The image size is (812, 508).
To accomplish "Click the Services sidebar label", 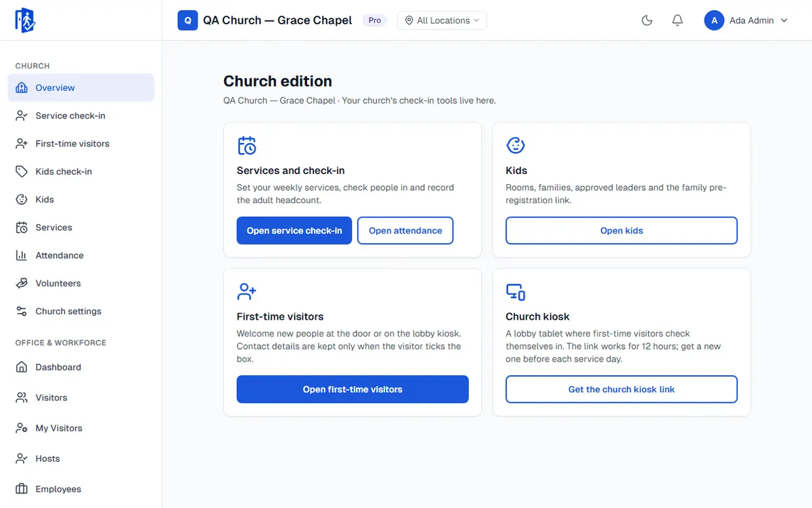I will tap(53, 228).
